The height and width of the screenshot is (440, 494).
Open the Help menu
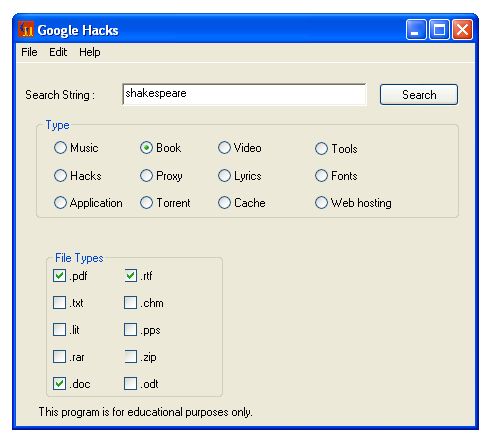(90, 52)
